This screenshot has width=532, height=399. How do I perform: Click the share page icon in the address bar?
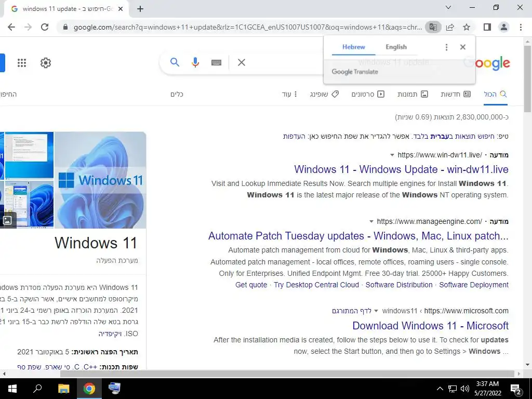450,27
